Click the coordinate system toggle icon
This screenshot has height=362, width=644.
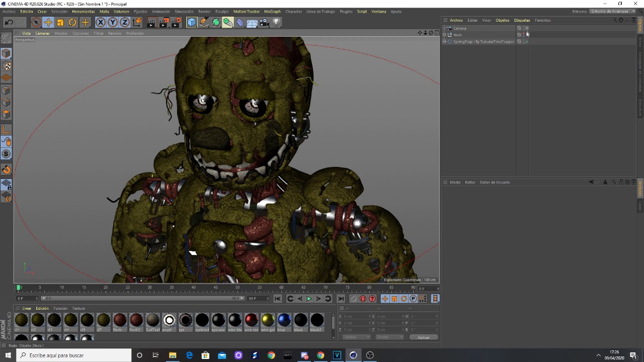pos(137,22)
